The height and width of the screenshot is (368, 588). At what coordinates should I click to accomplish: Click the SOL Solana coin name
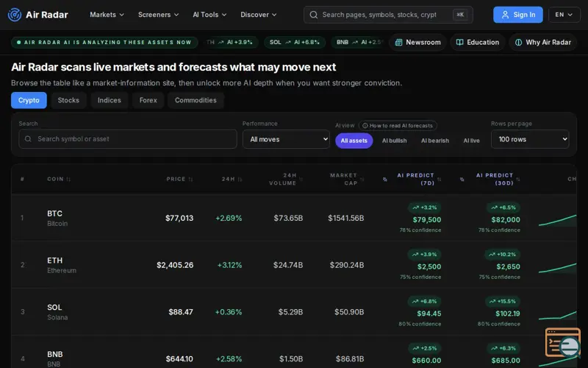(57, 312)
